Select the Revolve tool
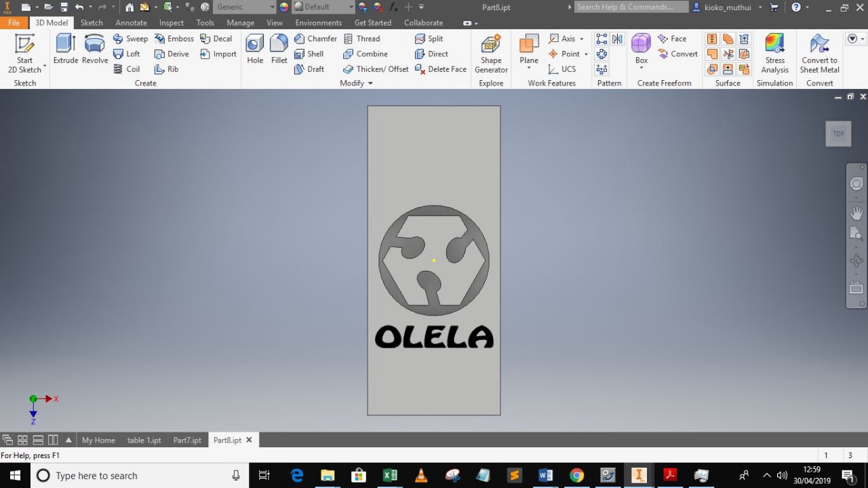The image size is (868, 488). 95,49
